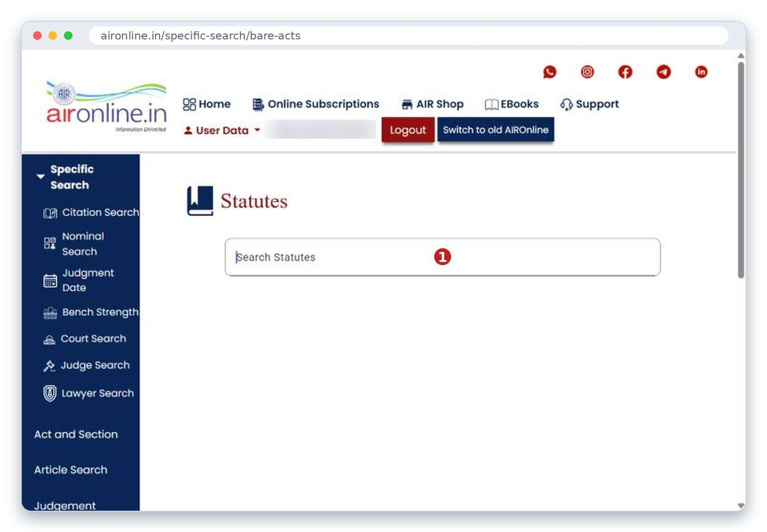Click the scrollbar down arrow
The image size is (767, 532).
[741, 505]
